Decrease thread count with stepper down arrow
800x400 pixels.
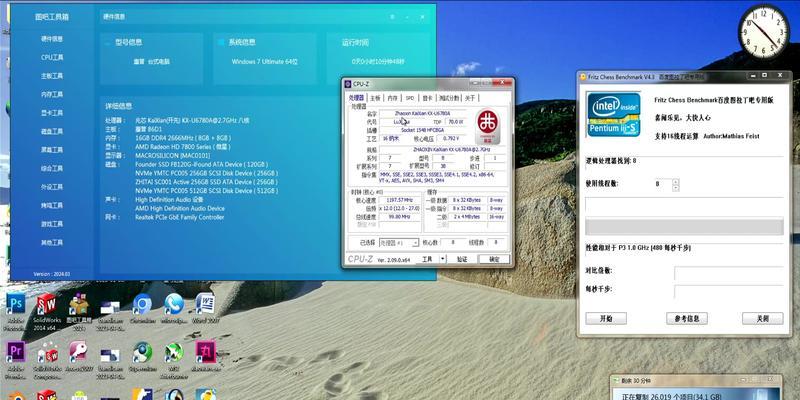(x=676, y=187)
